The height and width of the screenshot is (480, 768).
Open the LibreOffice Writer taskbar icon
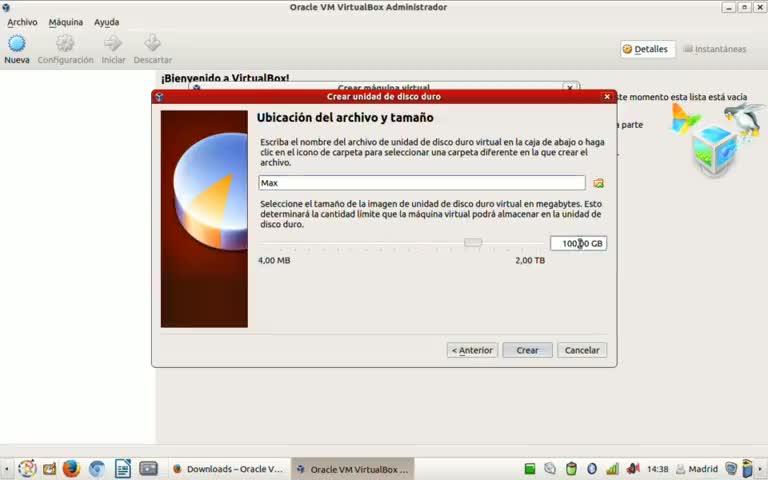pyautogui.click(x=122, y=469)
